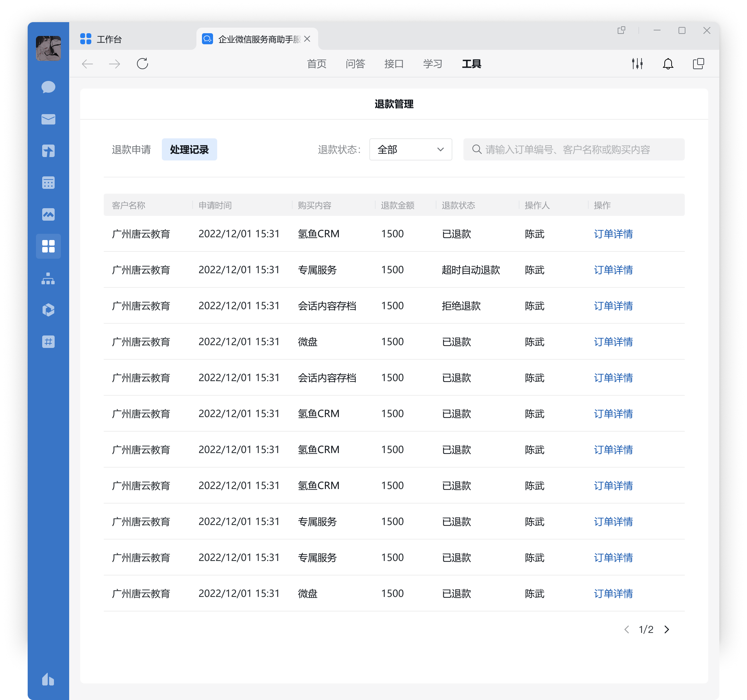
Task: Reload the page with refresh icon
Action: click(142, 64)
